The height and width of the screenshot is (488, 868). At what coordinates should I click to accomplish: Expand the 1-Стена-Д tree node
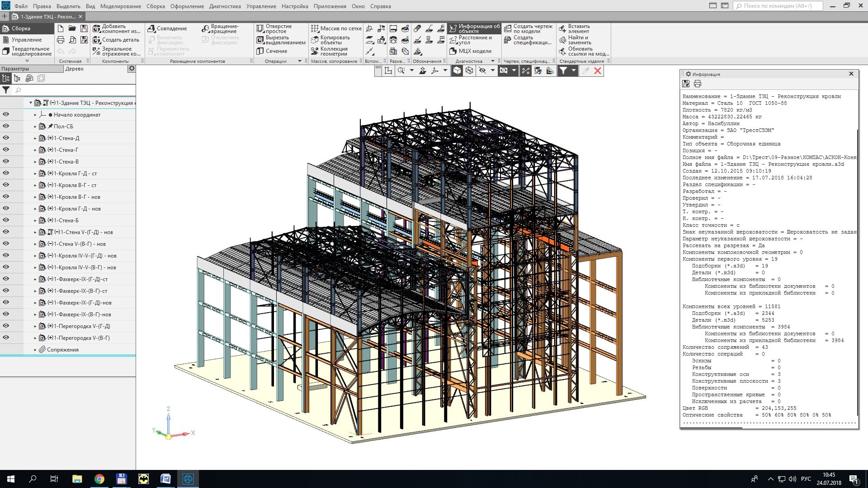coord(35,138)
